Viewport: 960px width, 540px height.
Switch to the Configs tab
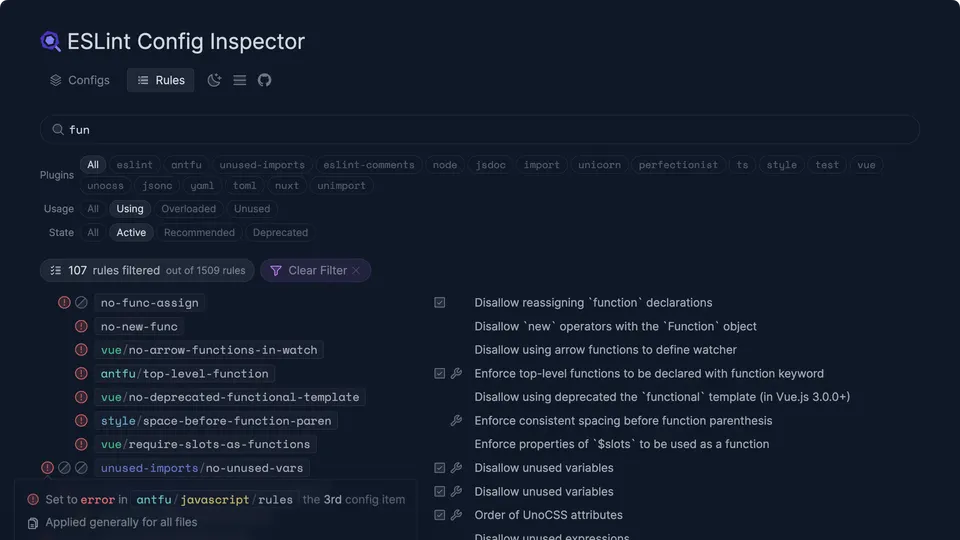(80, 80)
